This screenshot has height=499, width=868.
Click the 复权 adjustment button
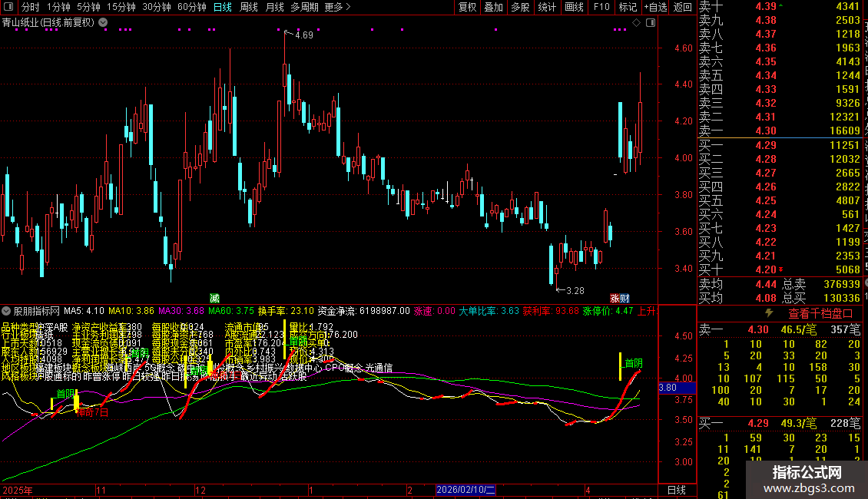click(467, 7)
